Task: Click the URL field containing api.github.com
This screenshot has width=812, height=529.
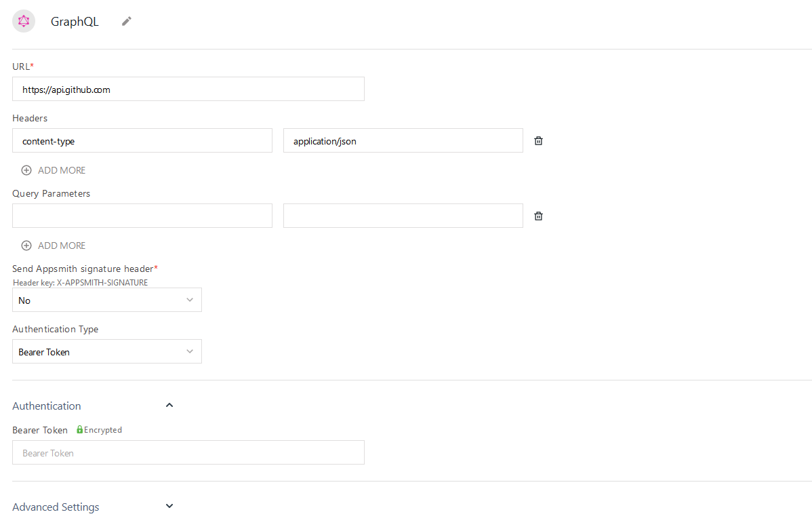Action: [188, 89]
